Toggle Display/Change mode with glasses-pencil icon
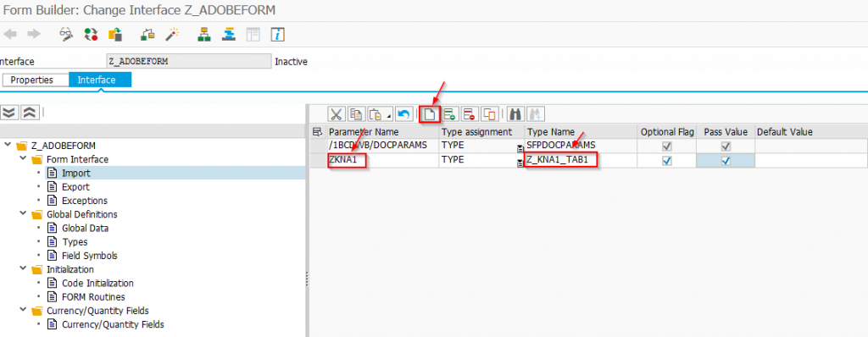Screen dimensions: 868x337 (66, 35)
